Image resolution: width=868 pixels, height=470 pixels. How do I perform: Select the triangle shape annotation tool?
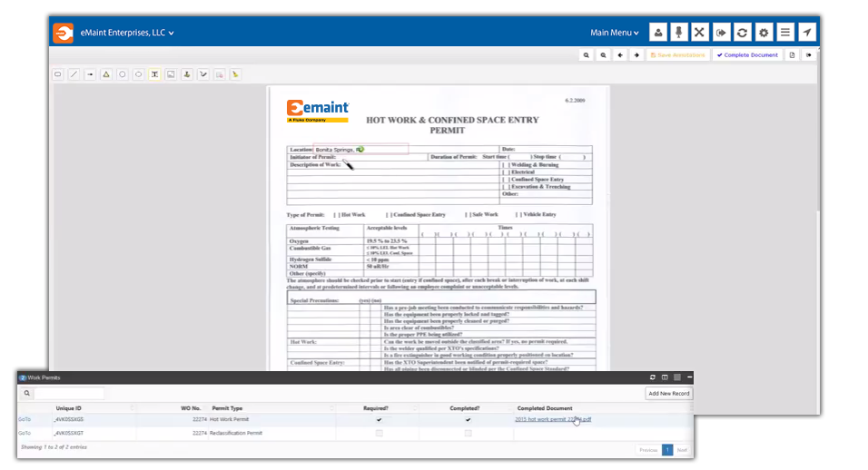105,74
